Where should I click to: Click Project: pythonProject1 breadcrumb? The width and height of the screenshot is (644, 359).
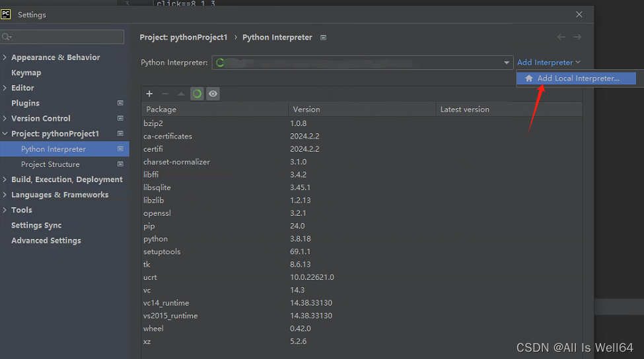(x=183, y=38)
